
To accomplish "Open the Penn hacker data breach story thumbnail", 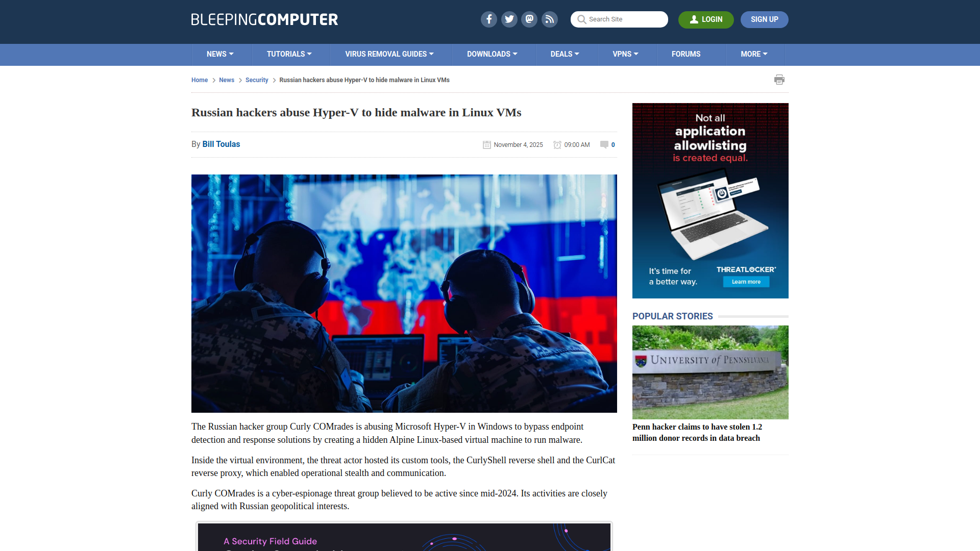I will pos(710,372).
